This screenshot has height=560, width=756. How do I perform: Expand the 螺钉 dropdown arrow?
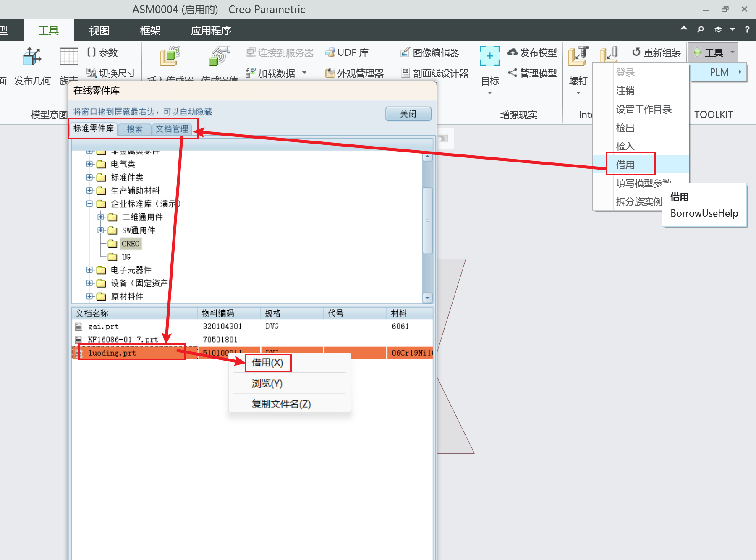tap(578, 93)
